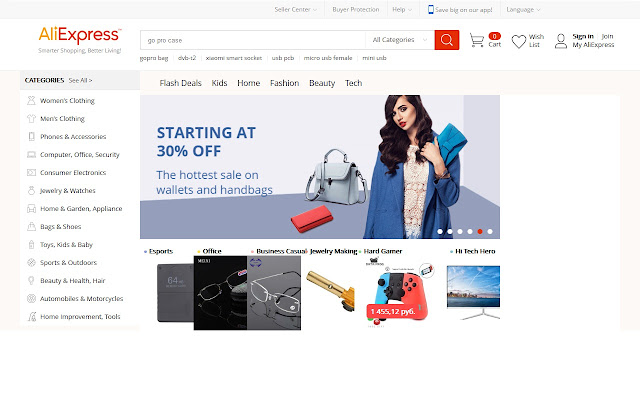Image resolution: width=640 pixels, height=400 pixels.
Task: Click the user account silhouette icon
Action: click(x=561, y=41)
